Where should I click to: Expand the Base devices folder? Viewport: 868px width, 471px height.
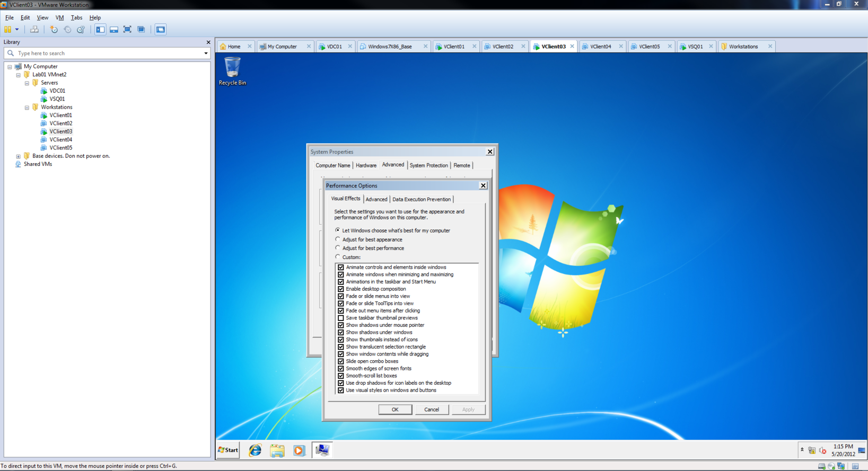coord(18,156)
